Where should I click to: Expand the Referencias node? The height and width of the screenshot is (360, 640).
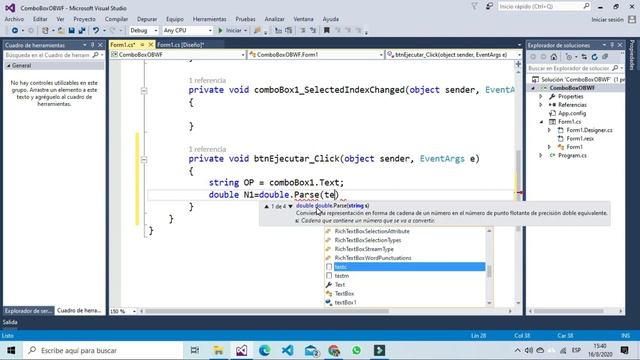(541, 105)
